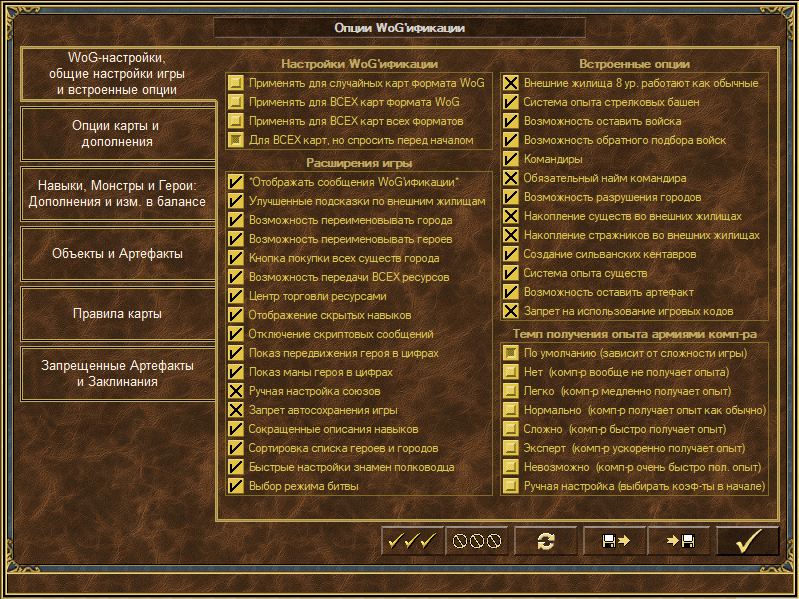
Task: Enable Внешние жилища 8 ур. работают как обычные
Action: 511,83
